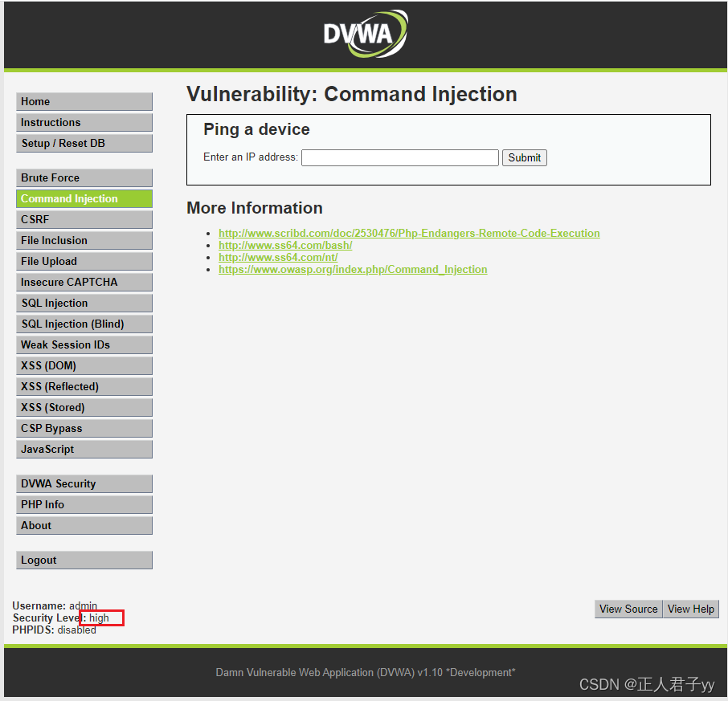Go to Setup / Reset DB
The height and width of the screenshot is (701, 728).
coord(84,144)
